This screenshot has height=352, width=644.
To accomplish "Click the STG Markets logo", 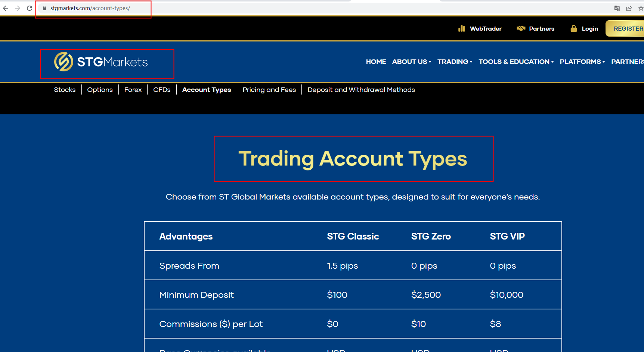I will [x=101, y=62].
